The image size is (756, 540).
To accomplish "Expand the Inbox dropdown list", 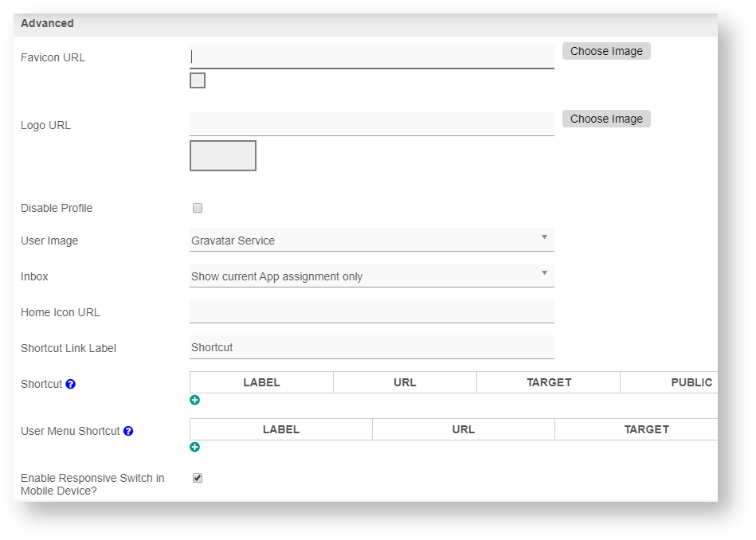I will [x=371, y=276].
